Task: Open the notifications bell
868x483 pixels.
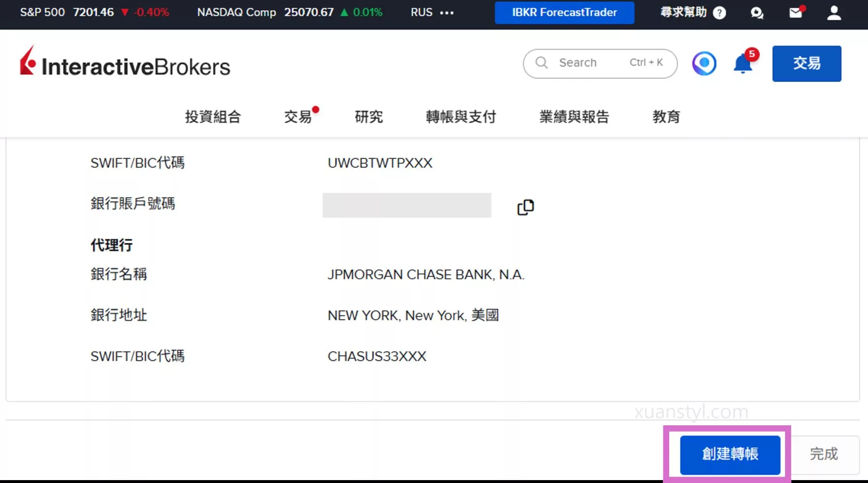Action: click(x=743, y=64)
